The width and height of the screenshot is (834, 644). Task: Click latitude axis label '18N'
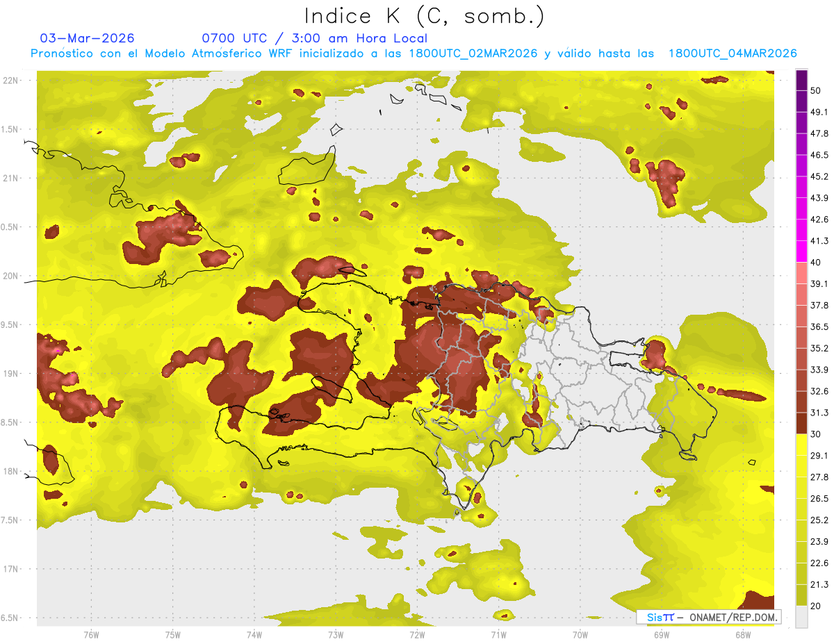click(10, 472)
